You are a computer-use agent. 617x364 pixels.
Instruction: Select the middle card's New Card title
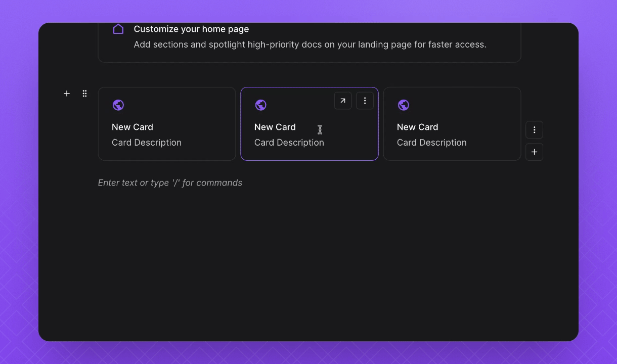(275, 127)
